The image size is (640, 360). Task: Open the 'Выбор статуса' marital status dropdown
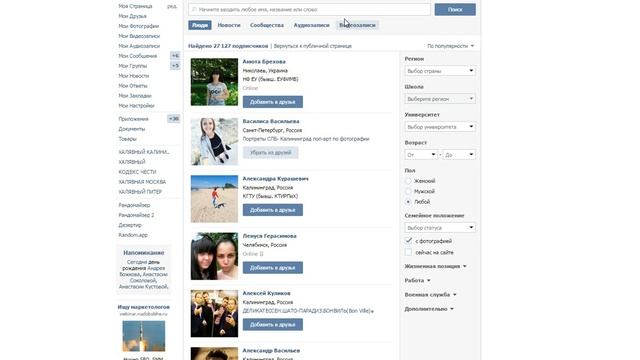(x=440, y=227)
